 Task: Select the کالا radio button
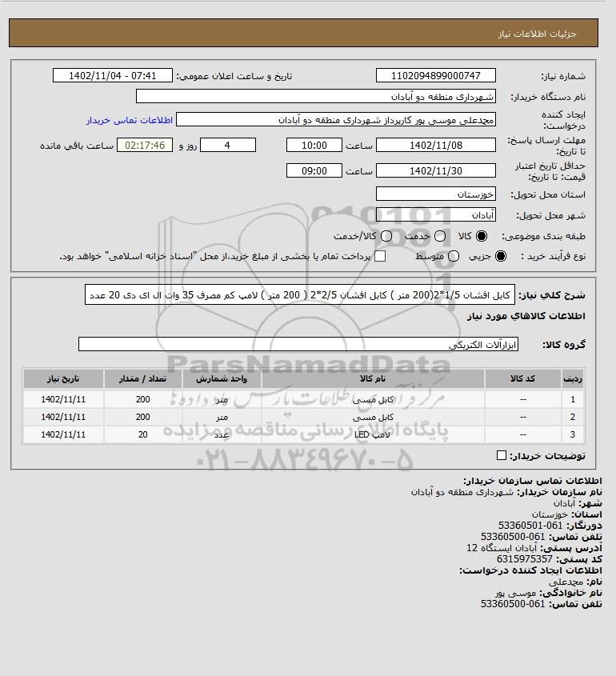[x=481, y=236]
